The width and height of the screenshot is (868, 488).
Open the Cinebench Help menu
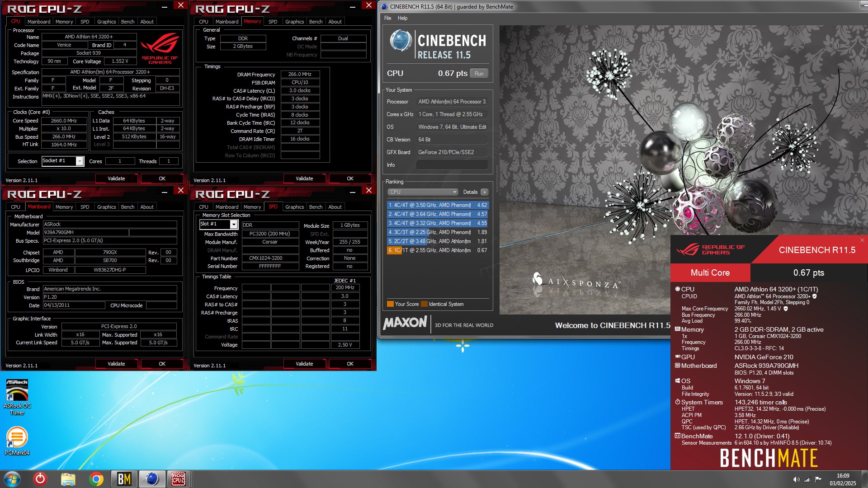[x=402, y=18]
